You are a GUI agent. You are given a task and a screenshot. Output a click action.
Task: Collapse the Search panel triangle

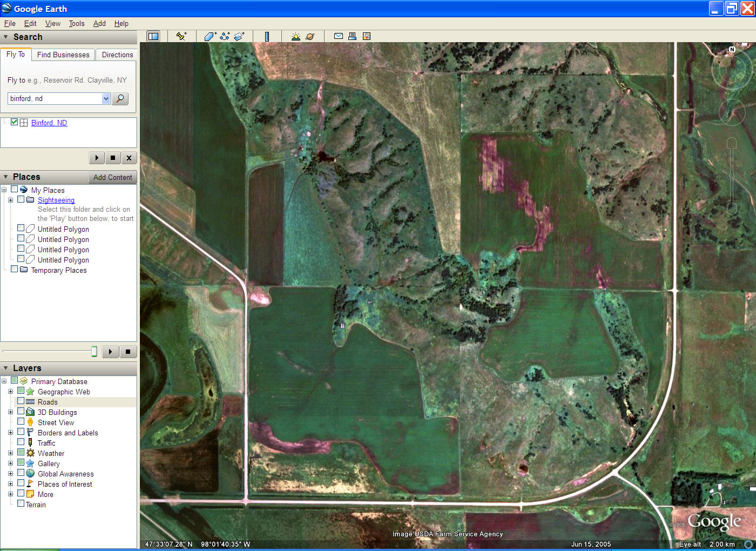[x=6, y=37]
